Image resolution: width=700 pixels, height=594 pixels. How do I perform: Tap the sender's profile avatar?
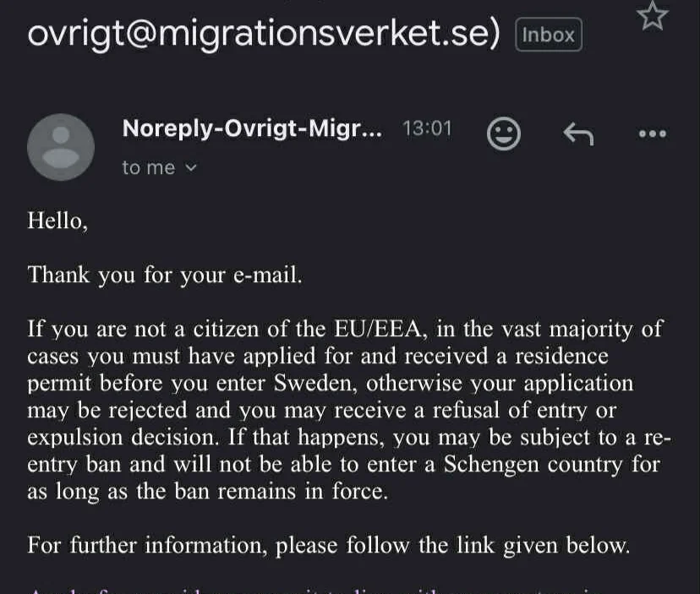pyautogui.click(x=60, y=147)
